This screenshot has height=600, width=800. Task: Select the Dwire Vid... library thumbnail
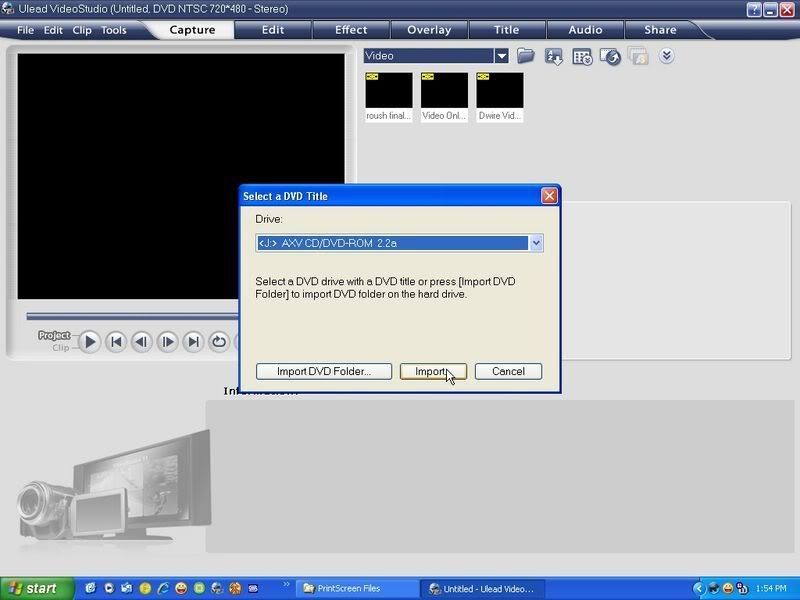point(500,91)
